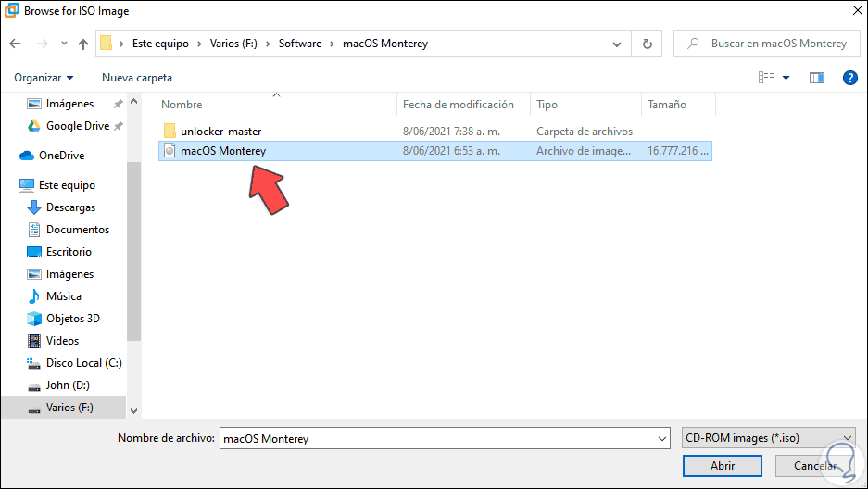Click the folder icon in address bar

(x=107, y=44)
